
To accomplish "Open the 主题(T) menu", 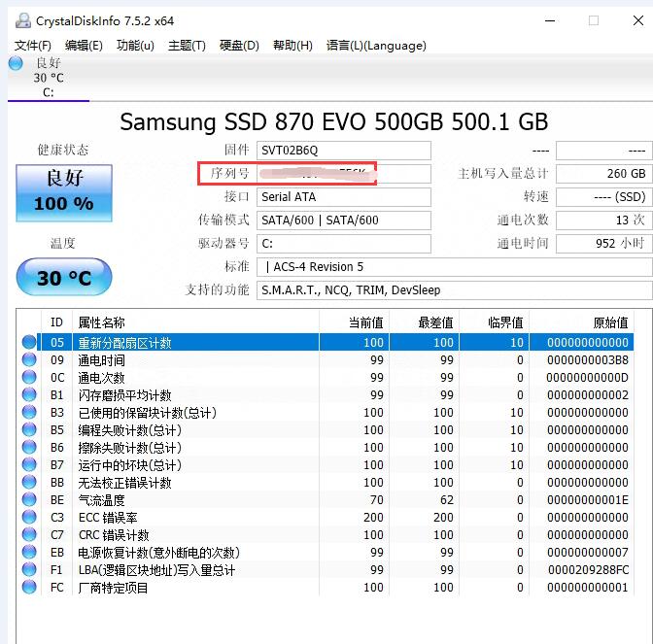I will (187, 46).
